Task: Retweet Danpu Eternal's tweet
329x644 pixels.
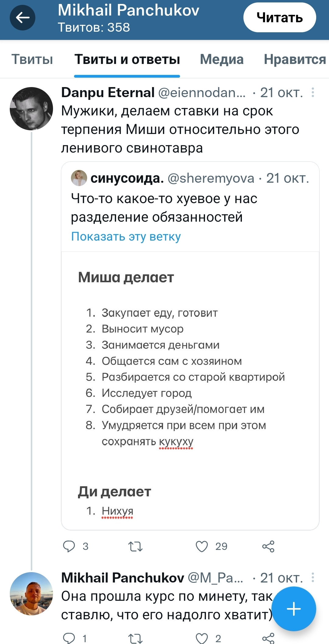Action: pos(135,547)
